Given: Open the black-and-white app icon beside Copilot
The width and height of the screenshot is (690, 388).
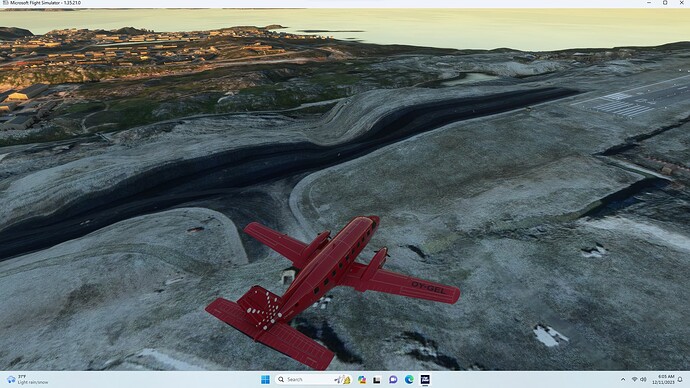Looking at the screenshot, I should (x=377, y=380).
